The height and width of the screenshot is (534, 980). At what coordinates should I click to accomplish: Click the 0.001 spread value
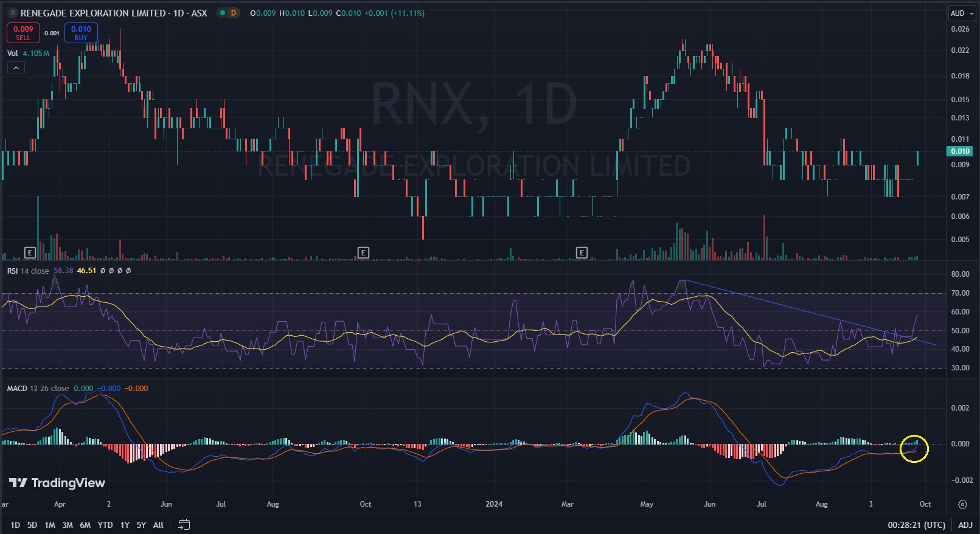52,33
